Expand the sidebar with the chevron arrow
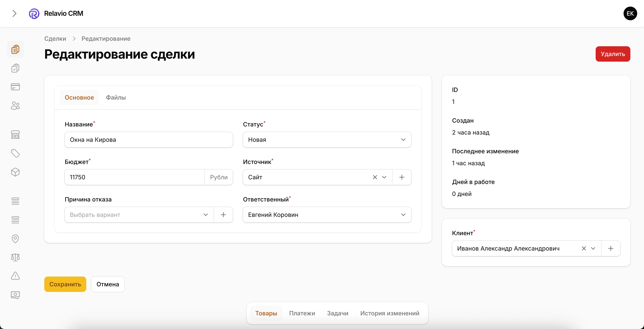This screenshot has width=644, height=329. pos(14,13)
